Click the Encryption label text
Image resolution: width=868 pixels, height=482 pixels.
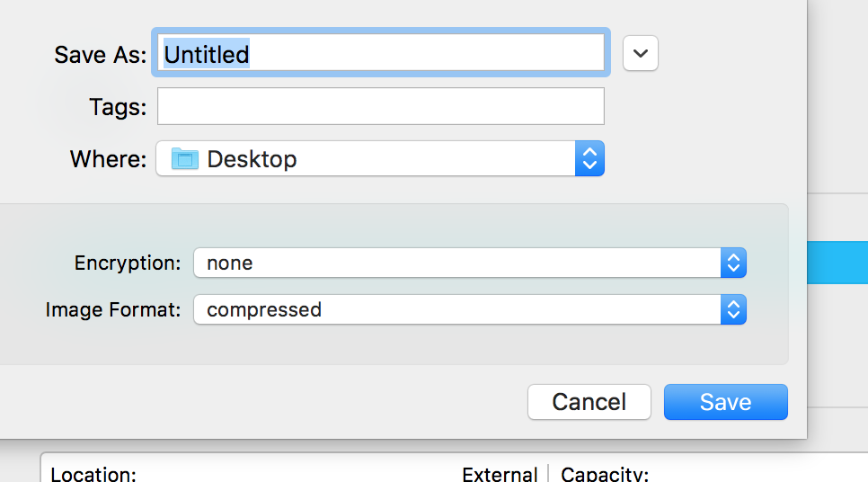click(128, 263)
